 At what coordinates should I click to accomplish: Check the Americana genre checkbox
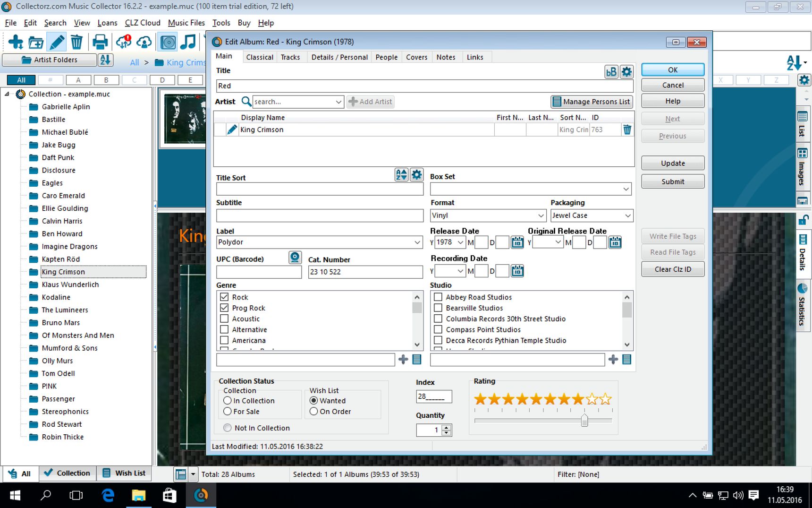[224, 340]
